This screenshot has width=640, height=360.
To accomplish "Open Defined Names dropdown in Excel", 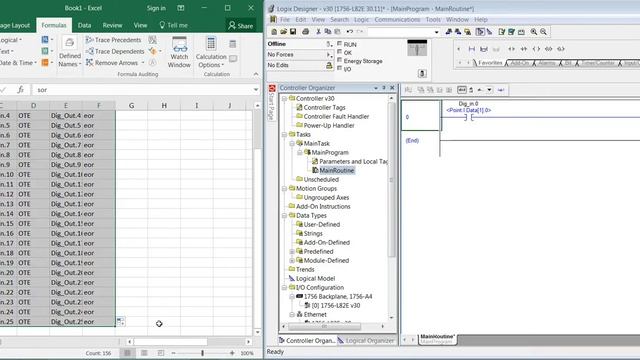I will 69,52.
